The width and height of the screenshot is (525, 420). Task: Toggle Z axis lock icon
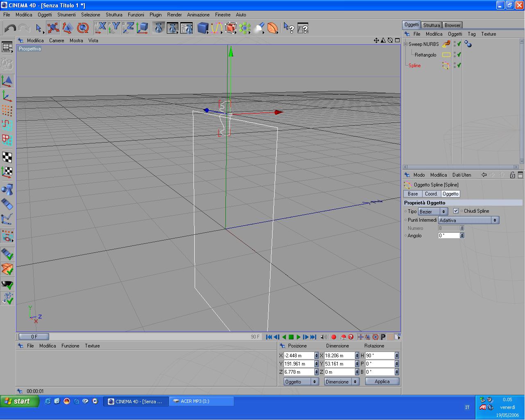pos(128,28)
